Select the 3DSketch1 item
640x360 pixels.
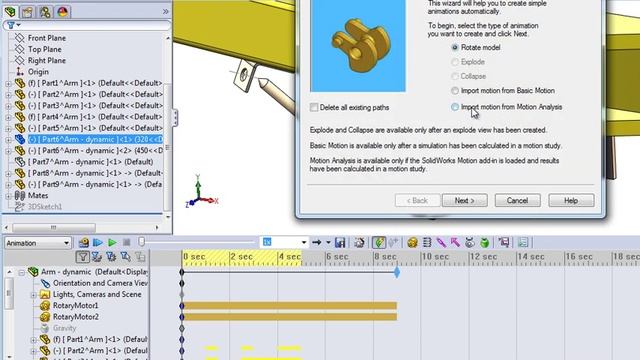pyautogui.click(x=44, y=207)
